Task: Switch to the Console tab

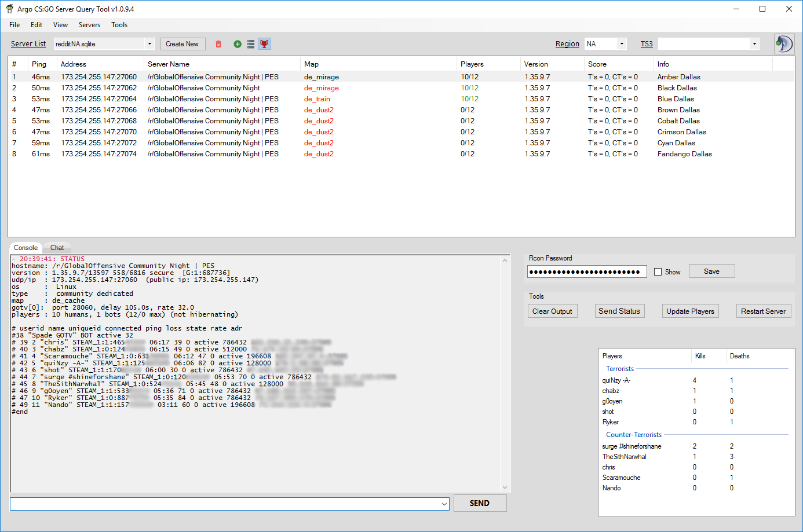Action: coord(25,247)
